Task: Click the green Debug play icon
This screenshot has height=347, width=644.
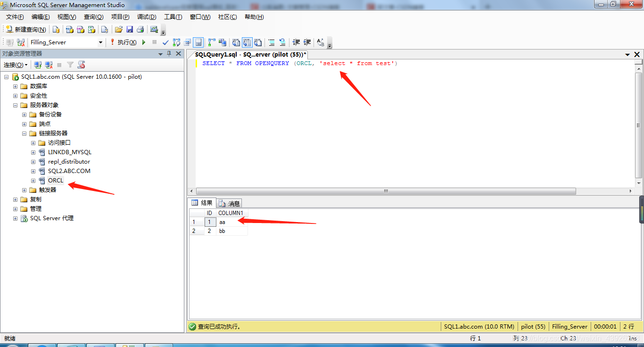Action: pyautogui.click(x=144, y=42)
